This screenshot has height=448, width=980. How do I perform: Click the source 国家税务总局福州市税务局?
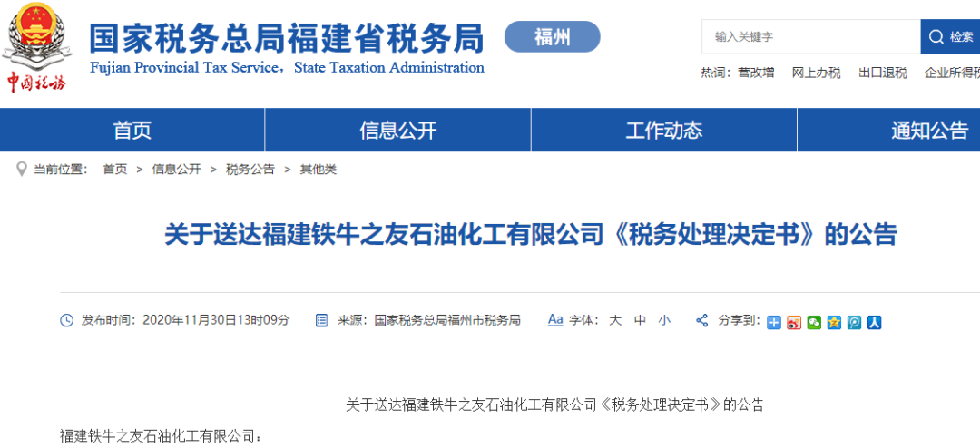click(x=447, y=321)
